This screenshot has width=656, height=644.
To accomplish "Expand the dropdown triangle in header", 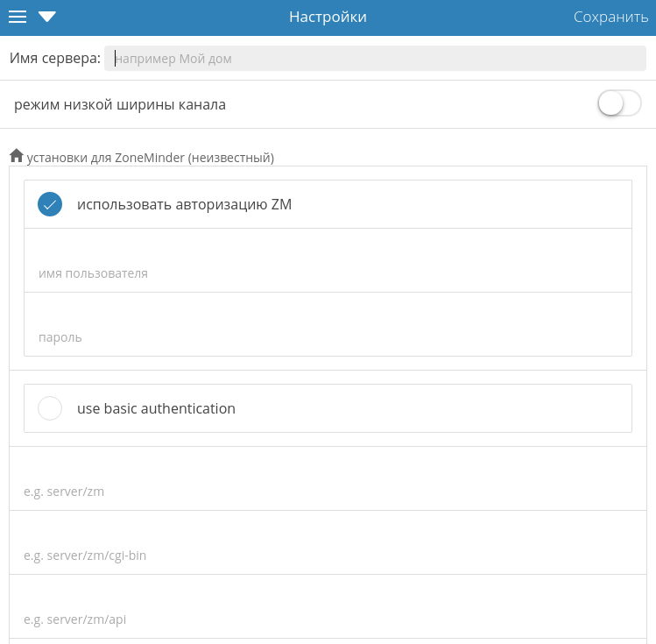I will (47, 18).
